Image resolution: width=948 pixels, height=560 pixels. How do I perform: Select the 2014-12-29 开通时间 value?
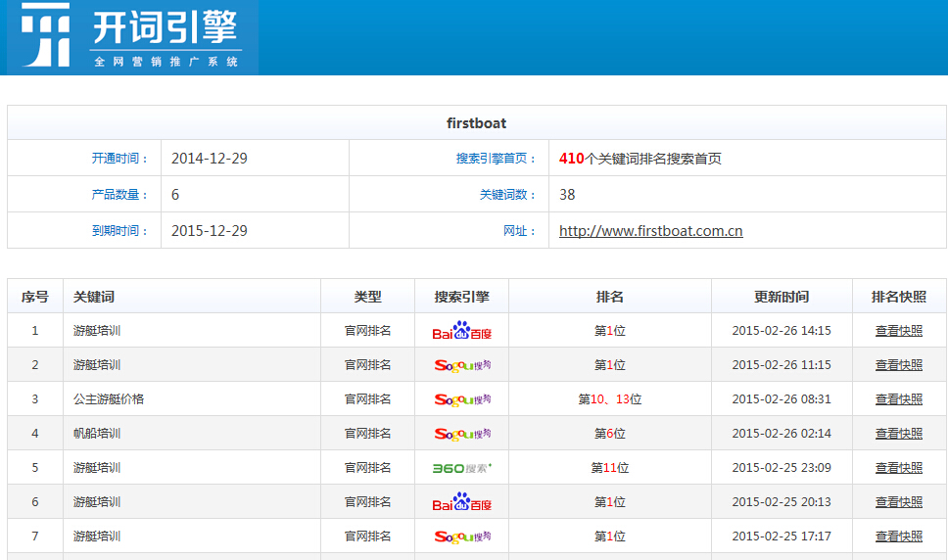pyautogui.click(x=210, y=159)
